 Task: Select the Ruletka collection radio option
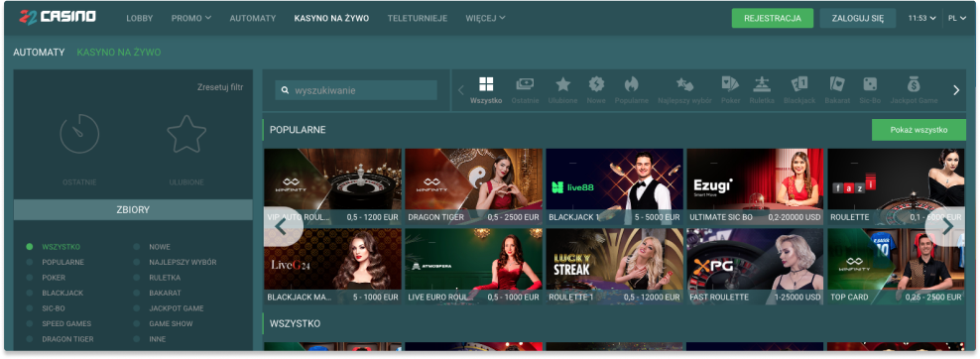(136, 278)
